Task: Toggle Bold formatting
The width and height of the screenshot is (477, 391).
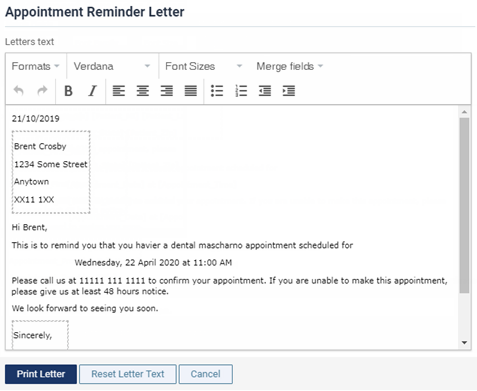Action: pyautogui.click(x=68, y=91)
